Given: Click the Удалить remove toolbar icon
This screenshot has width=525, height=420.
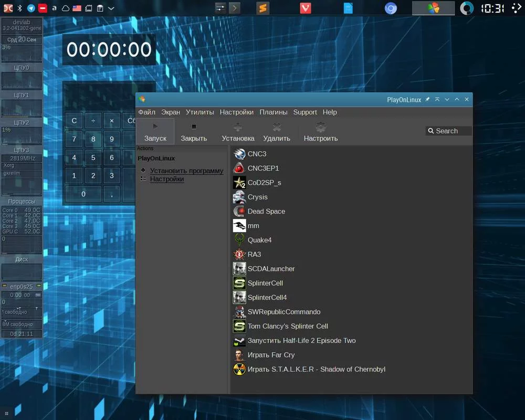Looking at the screenshot, I should [277, 127].
